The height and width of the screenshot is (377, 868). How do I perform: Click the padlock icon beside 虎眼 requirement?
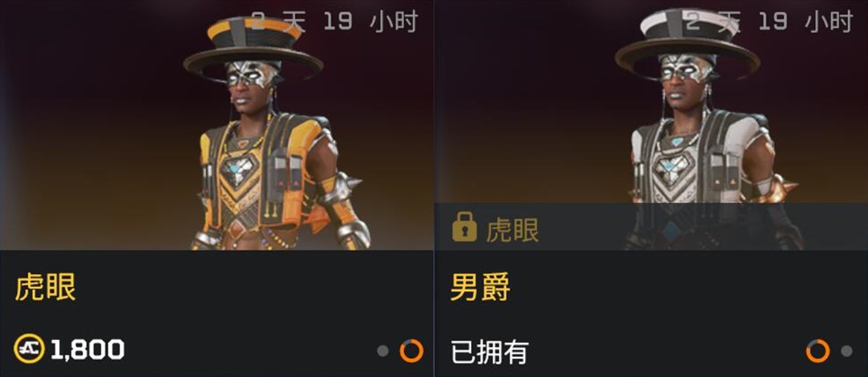click(464, 226)
